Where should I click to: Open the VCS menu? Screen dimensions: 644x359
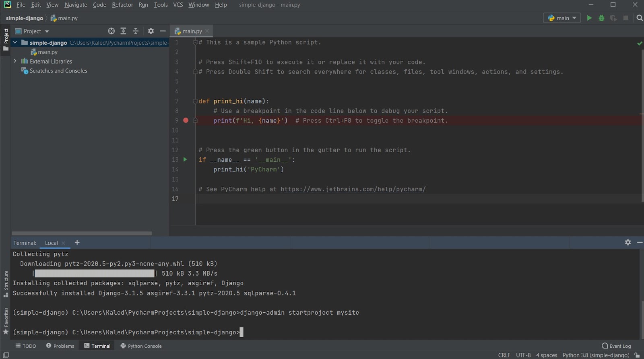tap(178, 5)
